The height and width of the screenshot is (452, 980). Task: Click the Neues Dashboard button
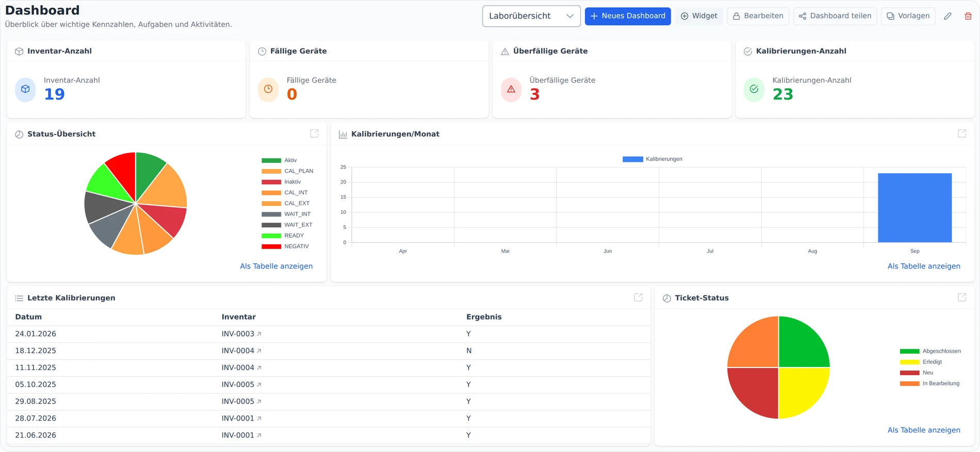click(628, 16)
